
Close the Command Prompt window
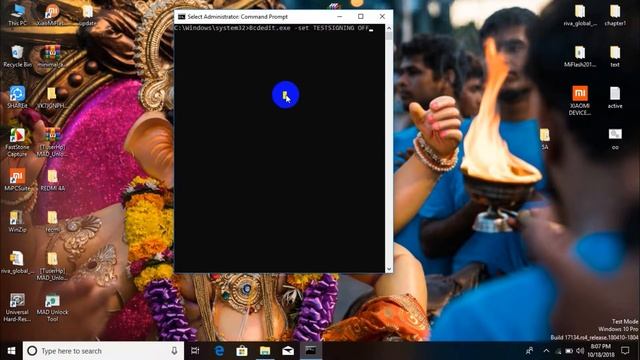click(382, 17)
